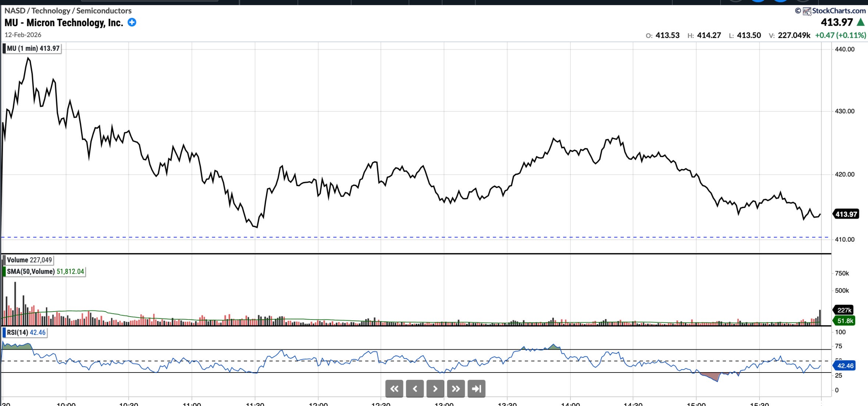
Task: Step chart back one period
Action: tap(415, 389)
